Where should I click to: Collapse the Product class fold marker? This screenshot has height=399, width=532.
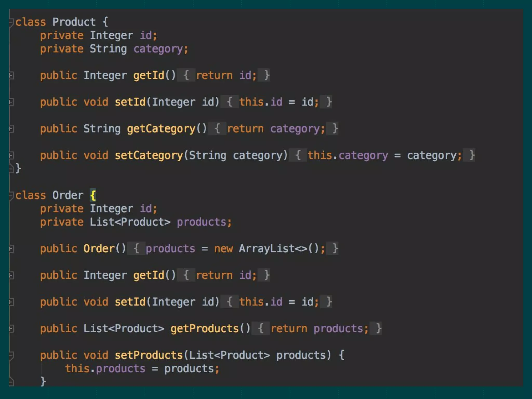click(11, 22)
